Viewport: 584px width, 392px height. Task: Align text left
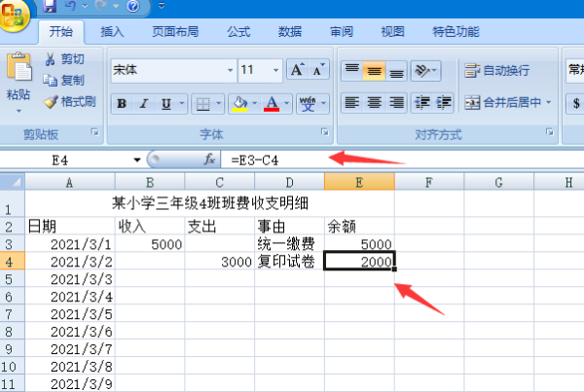pos(352,102)
